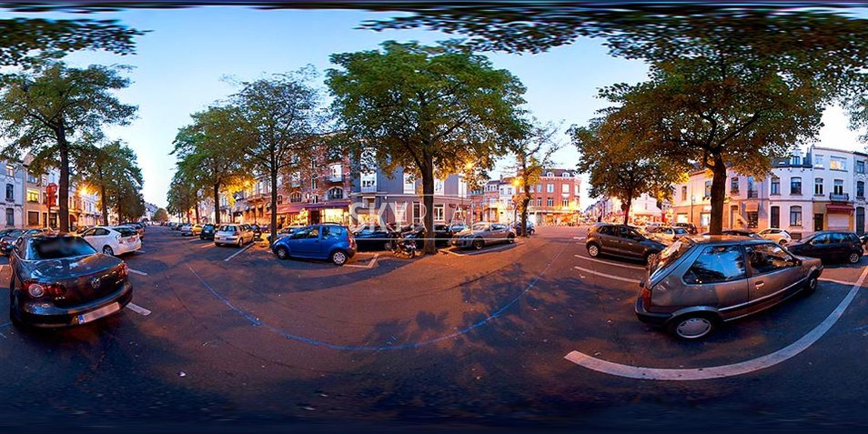Screen dimensions: 868x434
Task: Click the dark Volkswagen convertible's VW badge
Action: (95, 283)
